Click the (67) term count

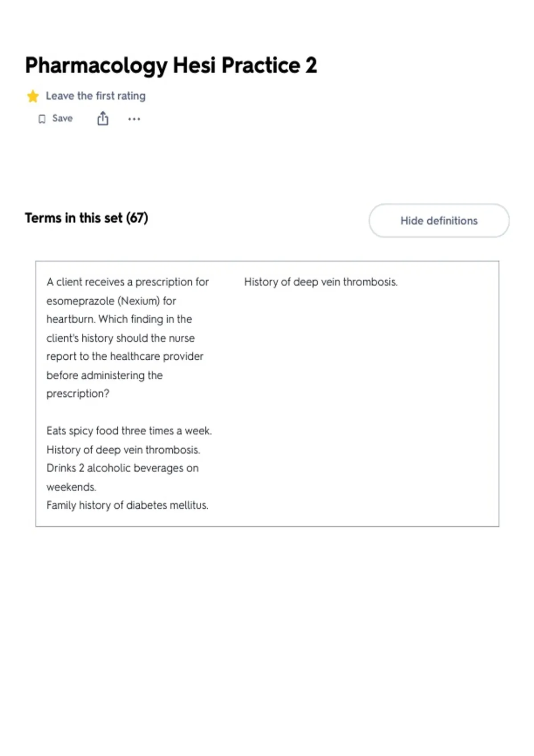tap(137, 218)
